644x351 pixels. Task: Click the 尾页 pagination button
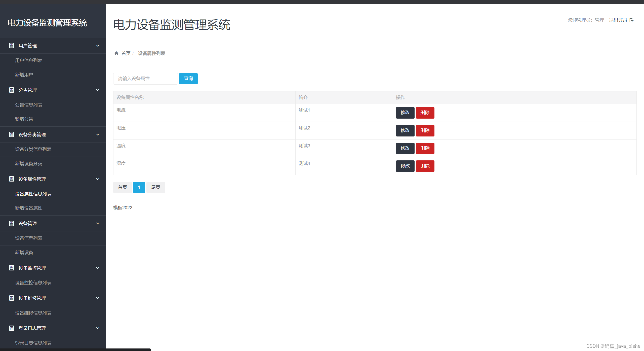click(x=155, y=187)
